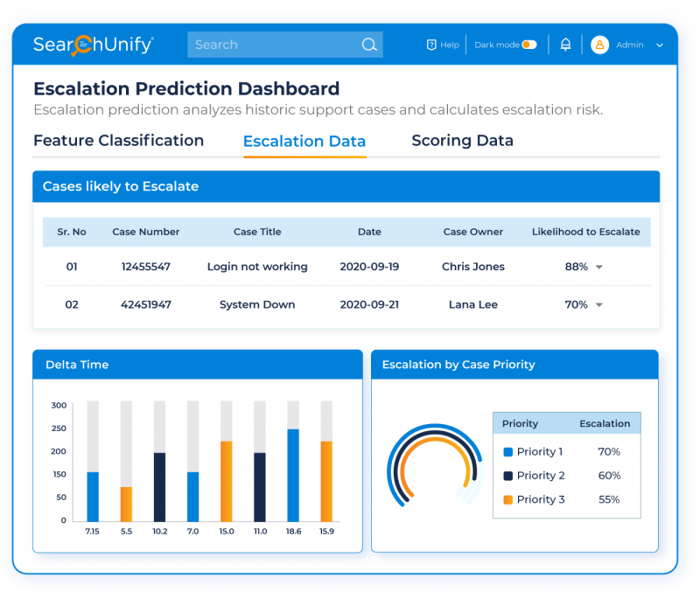The height and width of the screenshot is (592, 700).
Task: Expand the 70% likelihood row arrow
Action: [599, 304]
